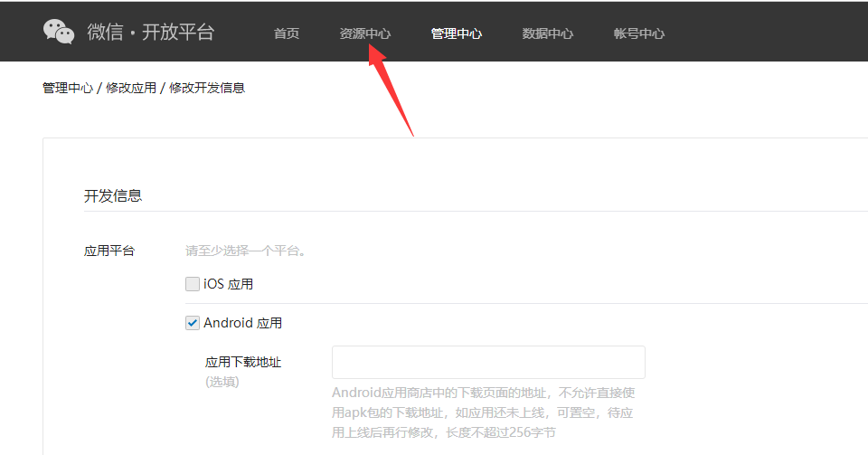Click the 开发信息 section heading
Screen dimensions: 868x455
[113, 195]
